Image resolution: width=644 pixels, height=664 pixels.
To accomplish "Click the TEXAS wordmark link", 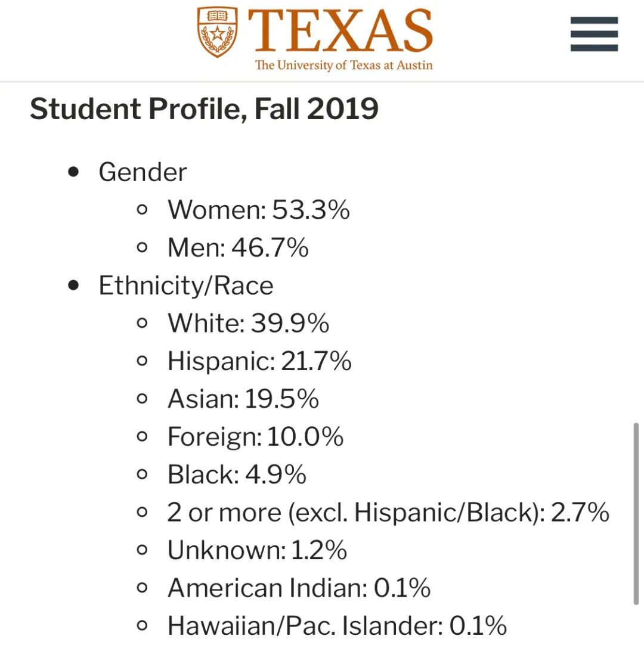I will click(x=340, y=30).
